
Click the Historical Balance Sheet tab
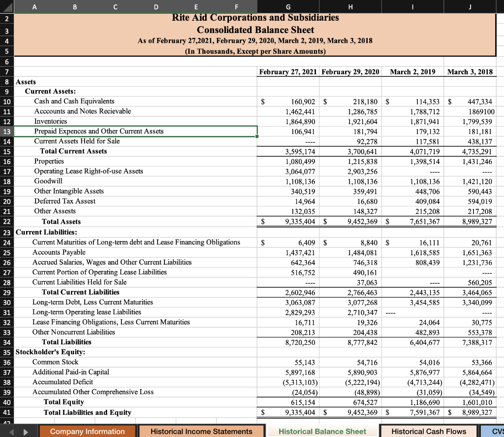(321, 431)
